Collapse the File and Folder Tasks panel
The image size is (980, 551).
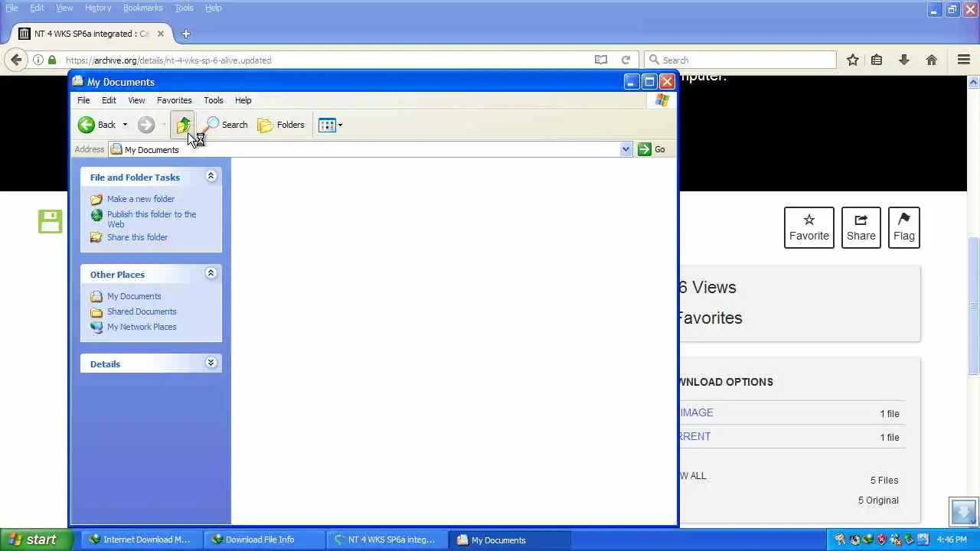click(x=211, y=177)
